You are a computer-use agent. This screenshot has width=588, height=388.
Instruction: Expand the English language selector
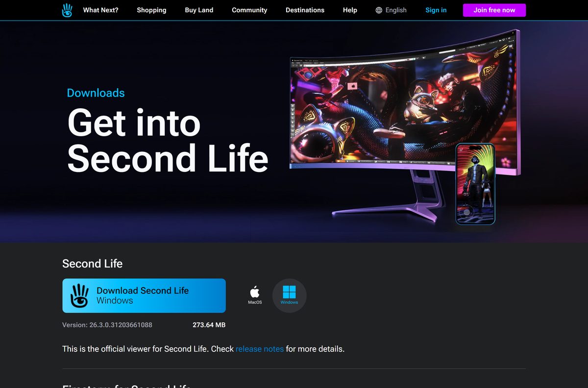(x=391, y=10)
